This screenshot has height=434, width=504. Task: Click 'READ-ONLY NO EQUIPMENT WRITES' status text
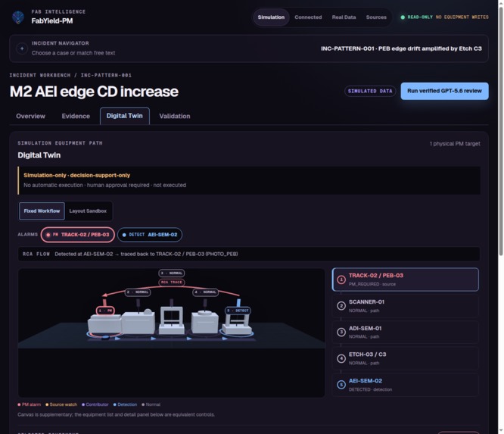tap(448, 17)
